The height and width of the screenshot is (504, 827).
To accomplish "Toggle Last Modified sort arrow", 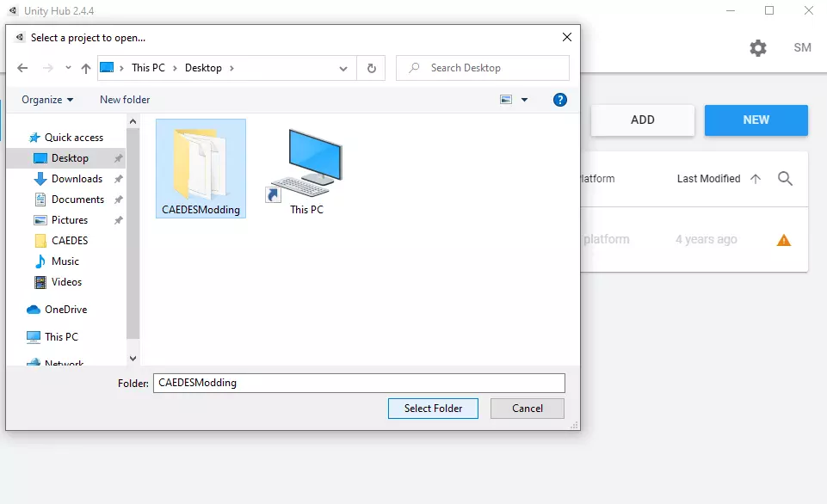I will (x=756, y=179).
